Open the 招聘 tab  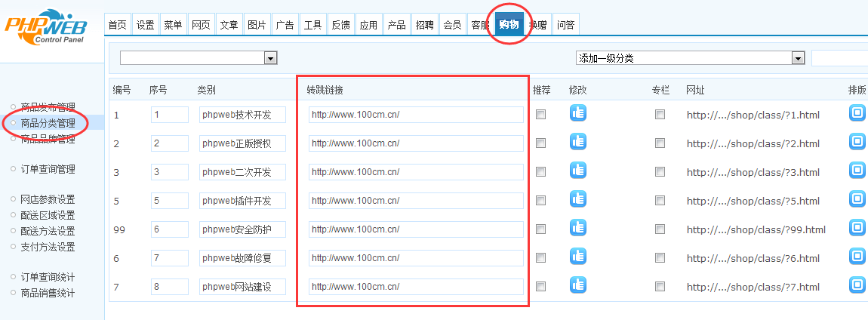425,25
